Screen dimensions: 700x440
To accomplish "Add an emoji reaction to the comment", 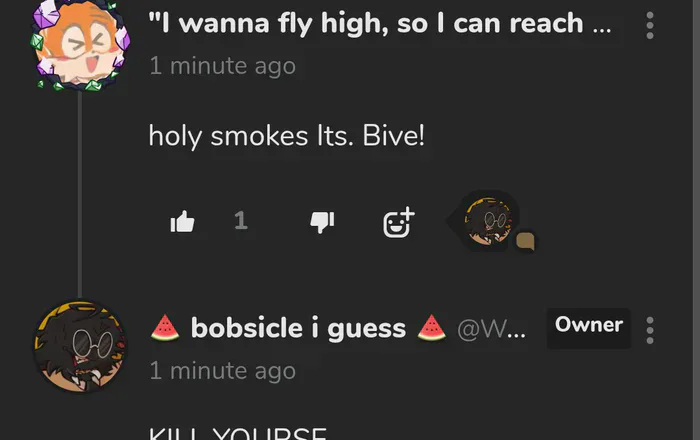I will click(x=398, y=222).
